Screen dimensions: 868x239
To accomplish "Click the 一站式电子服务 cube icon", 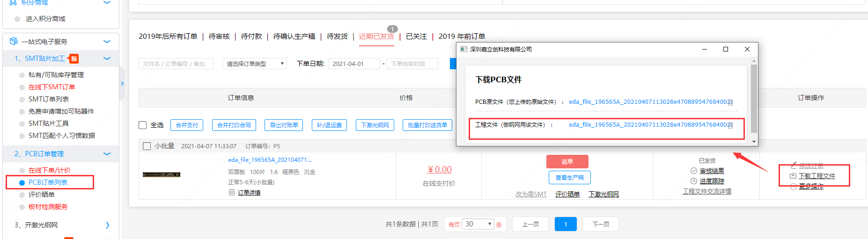I will [x=14, y=41].
